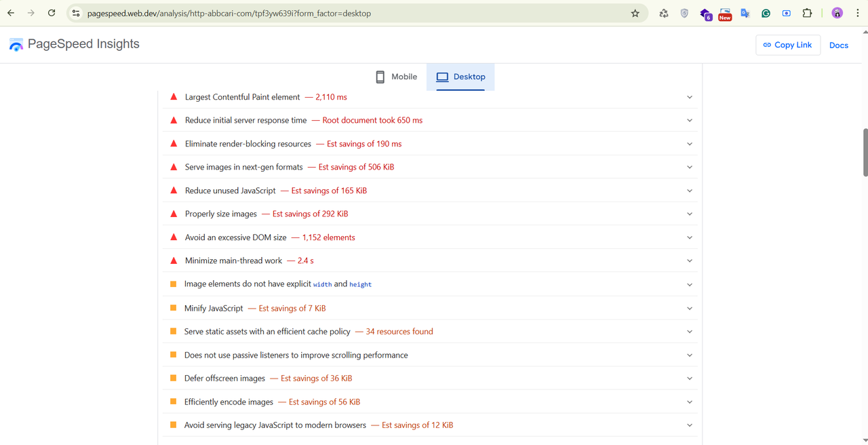Open the Docs link
Screen dimensions: 868x445
[839, 45]
